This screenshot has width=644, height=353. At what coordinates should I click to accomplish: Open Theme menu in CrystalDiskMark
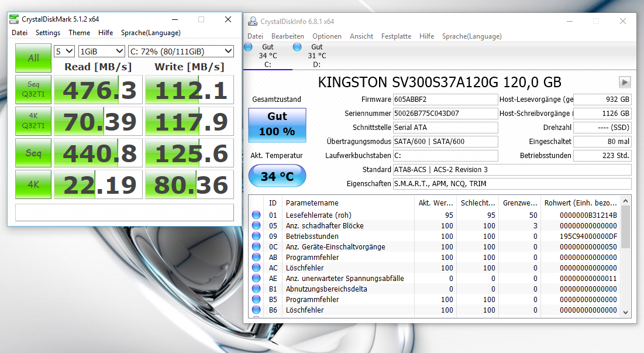(80, 33)
